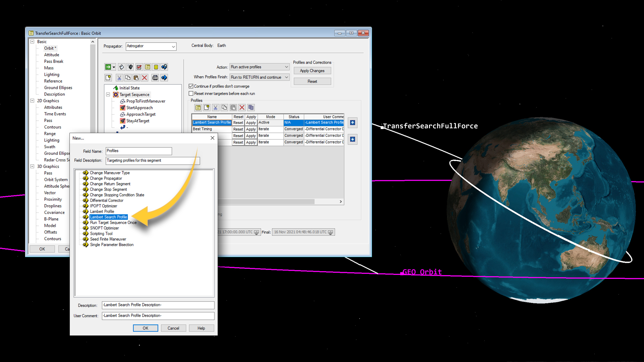Screen dimensions: 644x362
Task: Click the Apply Changes button
Action: coord(312,71)
